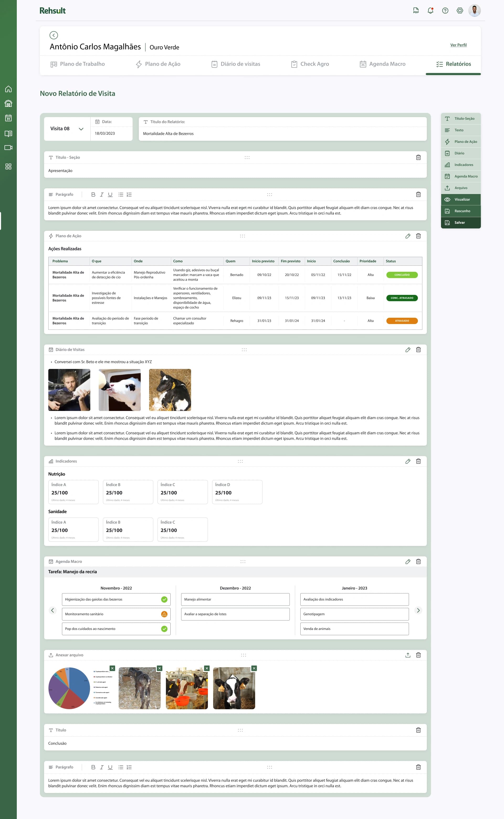The width and height of the screenshot is (504, 819).
Task: Toggle bold in last Parágrafo toolbar
Action: [93, 767]
